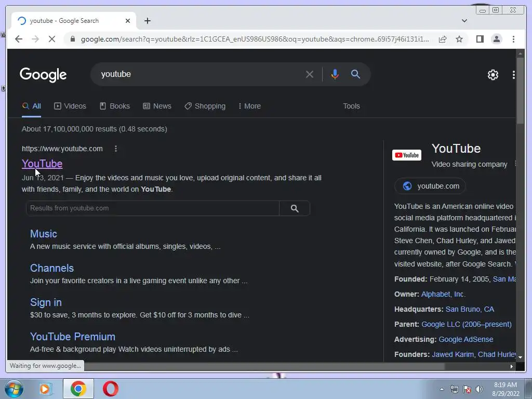The width and height of the screenshot is (532, 399).
Task: Click the scroll down arrow
Action: [x=520, y=357]
